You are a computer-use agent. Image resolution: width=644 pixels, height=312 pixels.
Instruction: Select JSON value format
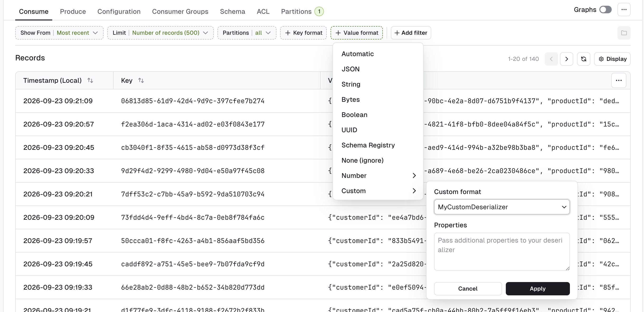378,69
